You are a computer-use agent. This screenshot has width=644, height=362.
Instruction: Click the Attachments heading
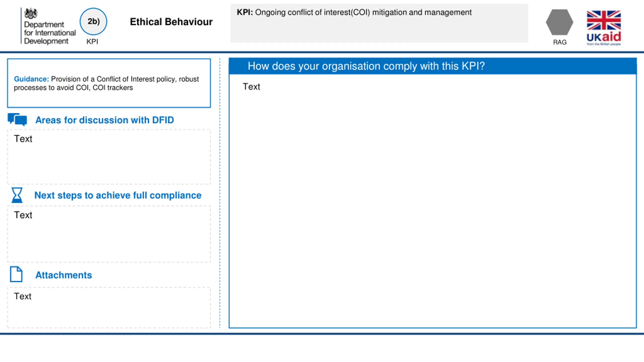[64, 275]
